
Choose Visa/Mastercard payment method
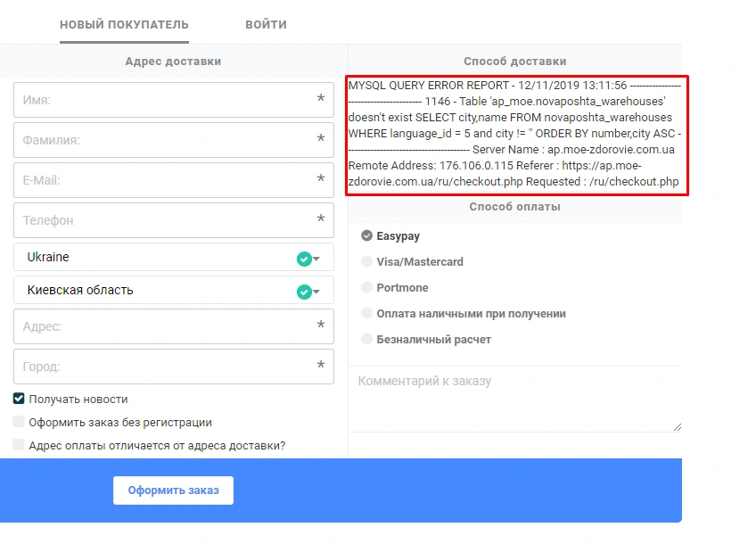pyautogui.click(x=366, y=262)
